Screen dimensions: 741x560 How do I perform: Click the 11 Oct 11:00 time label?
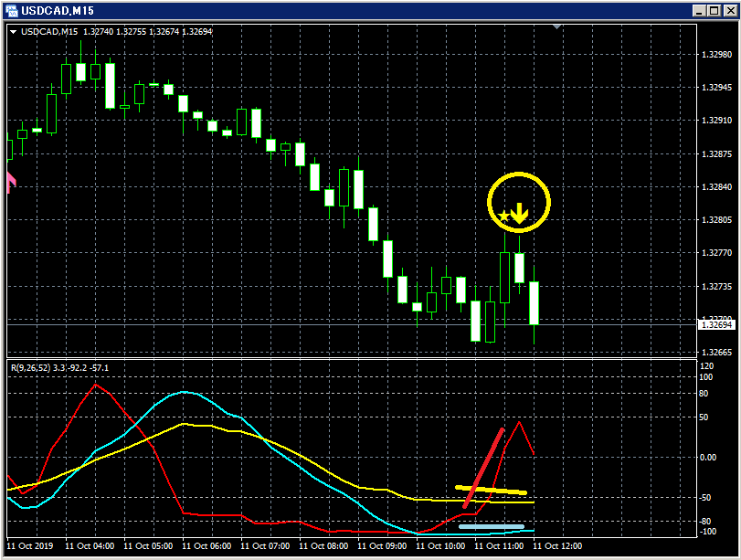499,546
